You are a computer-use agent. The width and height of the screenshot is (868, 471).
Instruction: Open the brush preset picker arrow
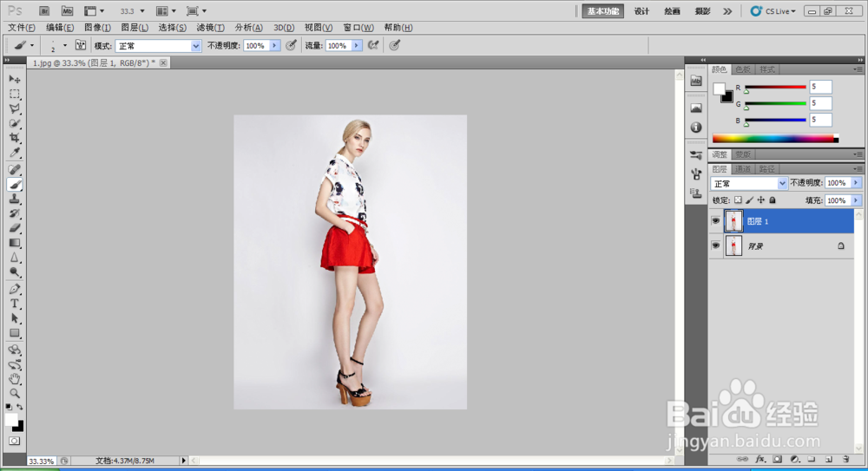[x=65, y=45]
